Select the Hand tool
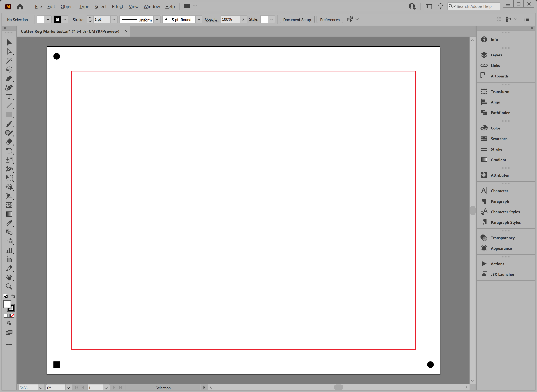This screenshot has height=392, width=537. pyautogui.click(x=9, y=277)
